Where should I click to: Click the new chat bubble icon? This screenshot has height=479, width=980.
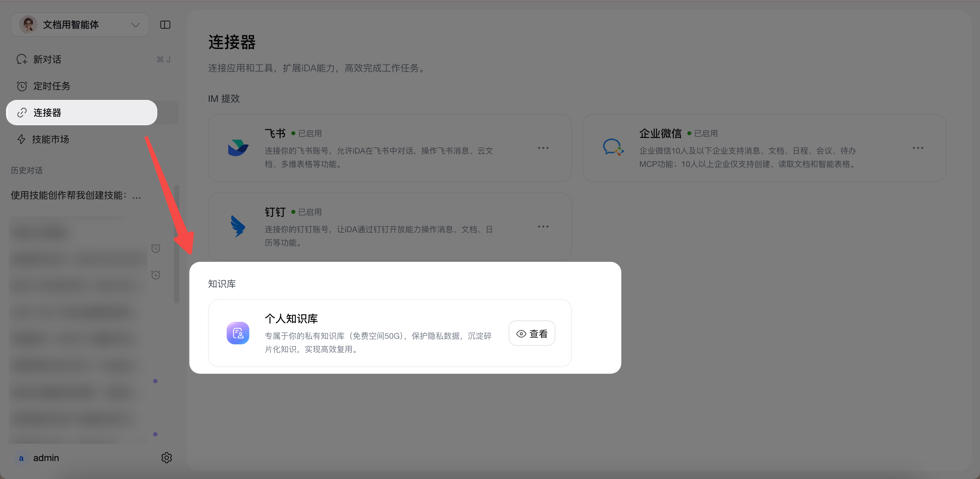[x=22, y=59]
